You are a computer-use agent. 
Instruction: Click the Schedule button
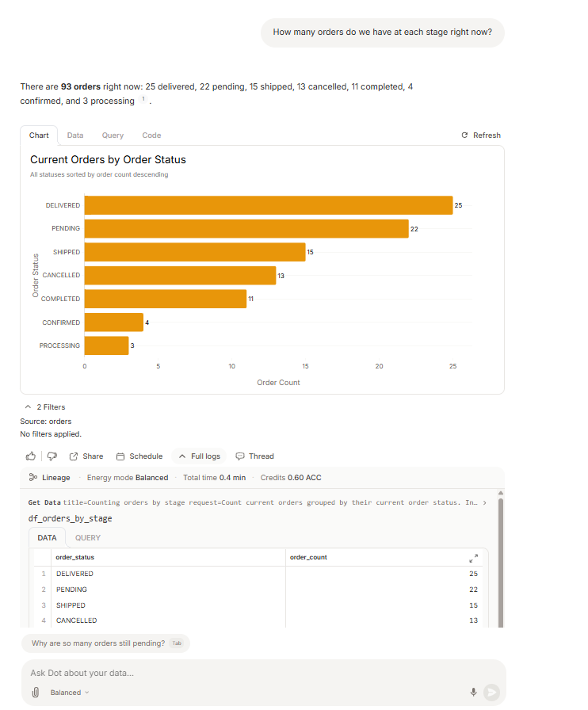click(x=139, y=456)
